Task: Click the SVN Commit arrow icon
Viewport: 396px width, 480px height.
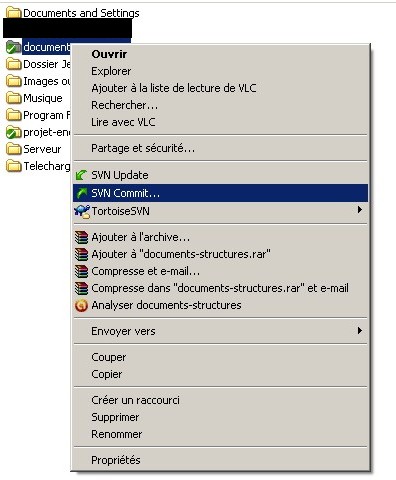Action: (81, 193)
